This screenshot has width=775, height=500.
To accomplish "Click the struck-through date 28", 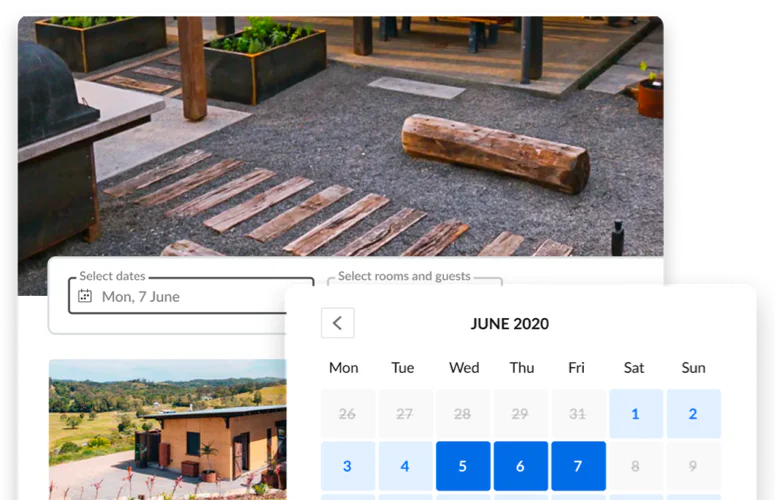I will [463, 414].
